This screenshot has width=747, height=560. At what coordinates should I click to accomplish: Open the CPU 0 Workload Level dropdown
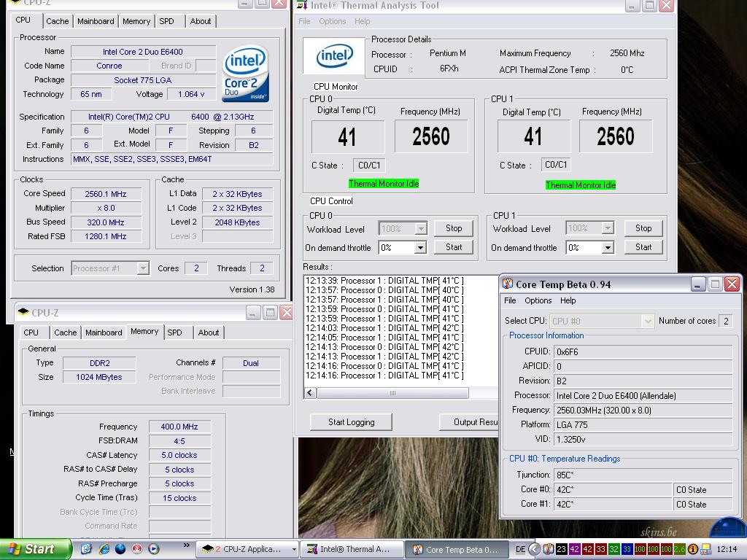pyautogui.click(x=421, y=228)
